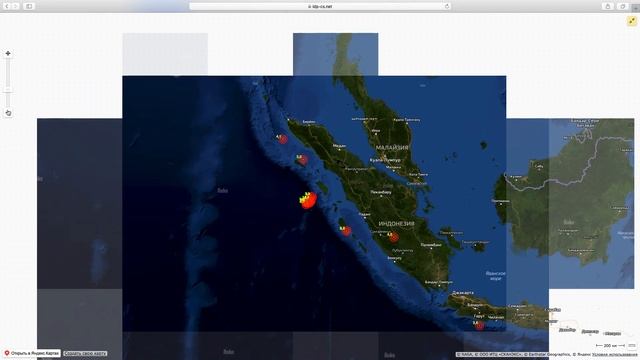The image size is (640, 360).
Task: Click the 200 км map scale indicator
Action: 610,346
